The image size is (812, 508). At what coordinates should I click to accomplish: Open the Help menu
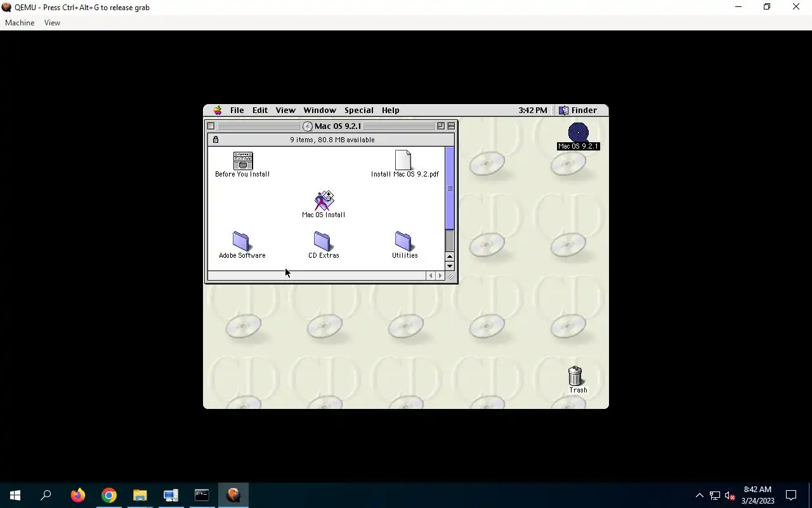[391, 110]
